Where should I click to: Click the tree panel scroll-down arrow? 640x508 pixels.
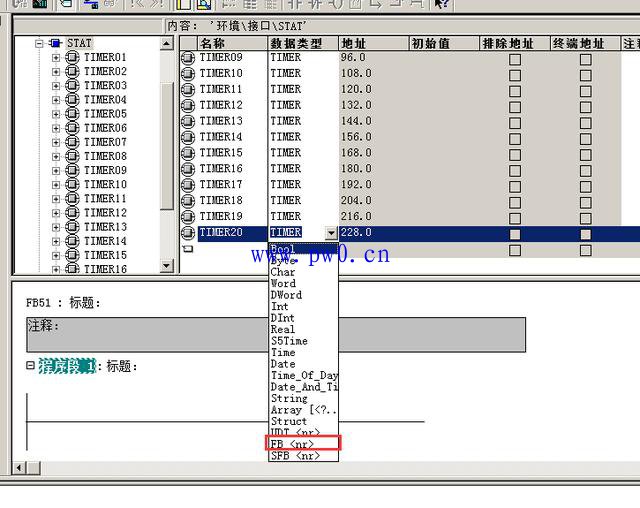click(x=167, y=266)
